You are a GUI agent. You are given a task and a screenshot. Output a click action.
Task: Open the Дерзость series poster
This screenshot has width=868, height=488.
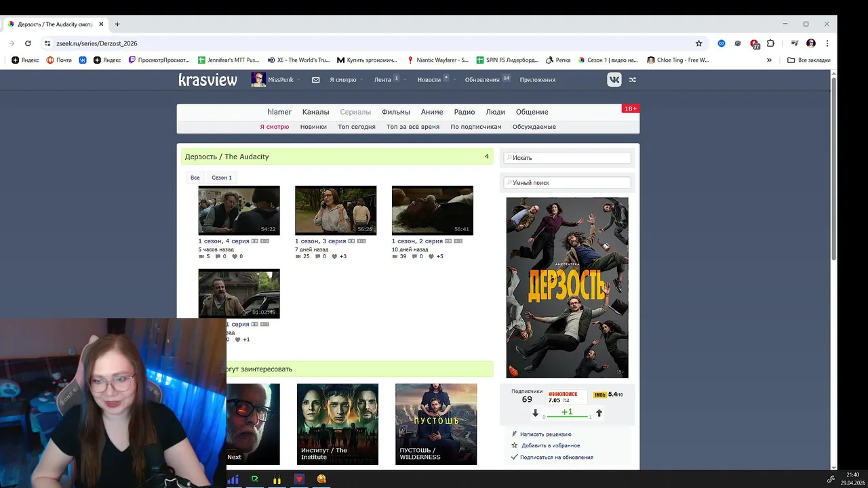pos(568,288)
